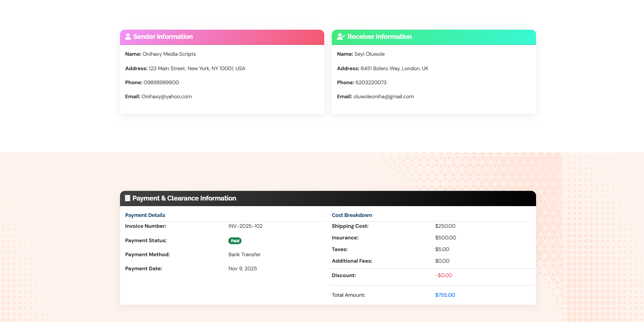Click the Bank Transfer payment method value

244,255
